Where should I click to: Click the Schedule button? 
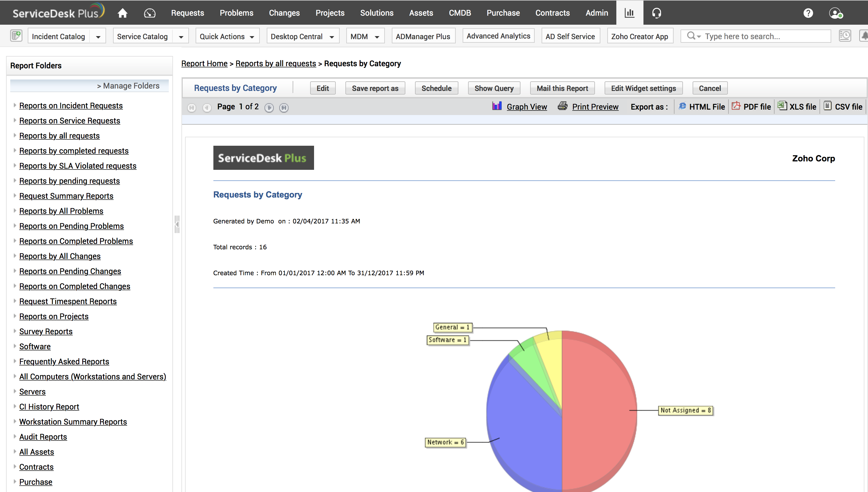coord(436,88)
